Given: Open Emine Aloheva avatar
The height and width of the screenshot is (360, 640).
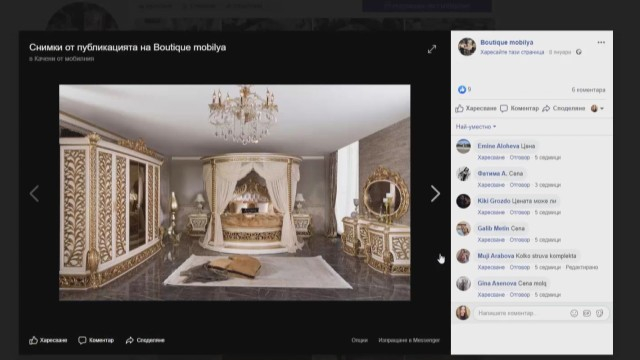Looking at the screenshot, I should 463,146.
